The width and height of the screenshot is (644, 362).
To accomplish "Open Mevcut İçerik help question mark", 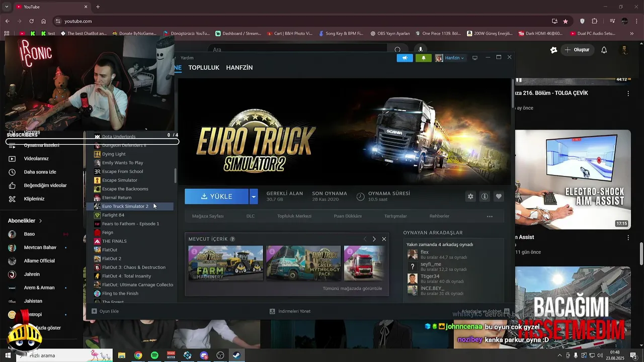I will point(232,239).
